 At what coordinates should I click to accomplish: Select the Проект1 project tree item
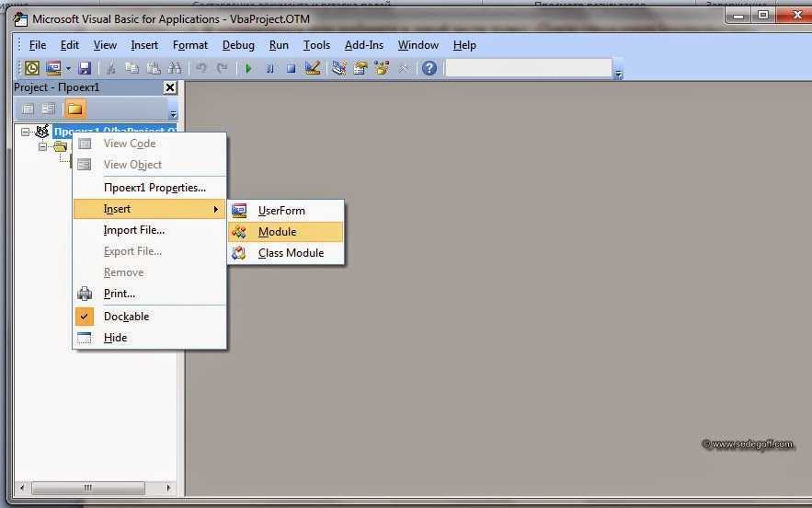click(x=114, y=132)
